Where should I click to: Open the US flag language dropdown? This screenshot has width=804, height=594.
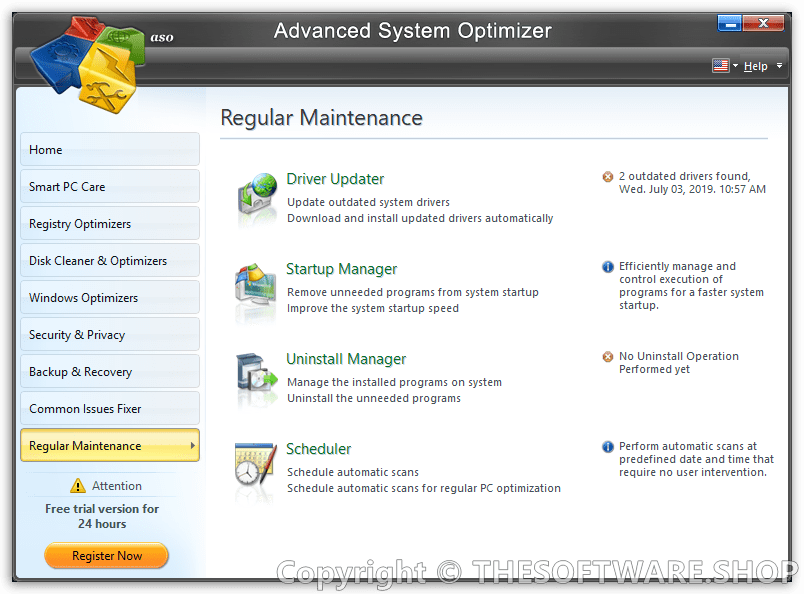tap(725, 66)
